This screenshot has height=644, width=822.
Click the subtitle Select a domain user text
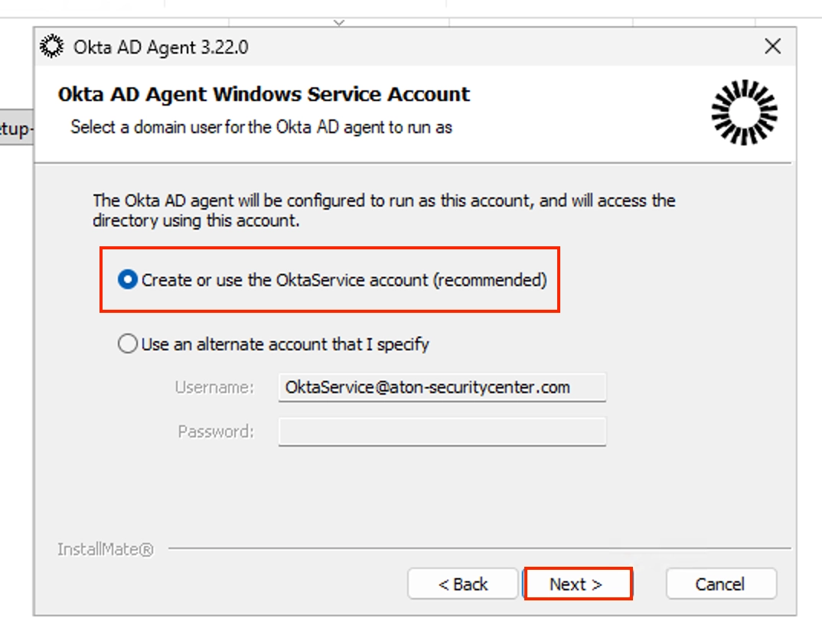click(261, 127)
